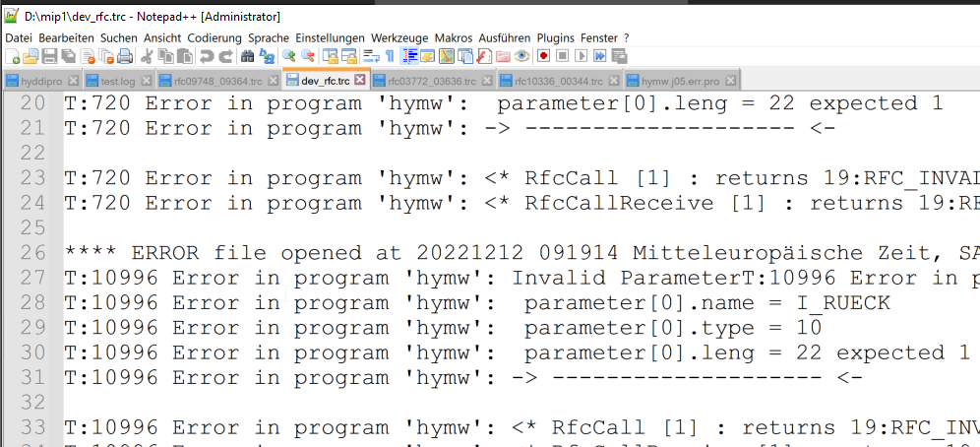The width and height of the screenshot is (980, 447).
Task: Close the dev_rfc.trc tab
Action: [x=359, y=80]
